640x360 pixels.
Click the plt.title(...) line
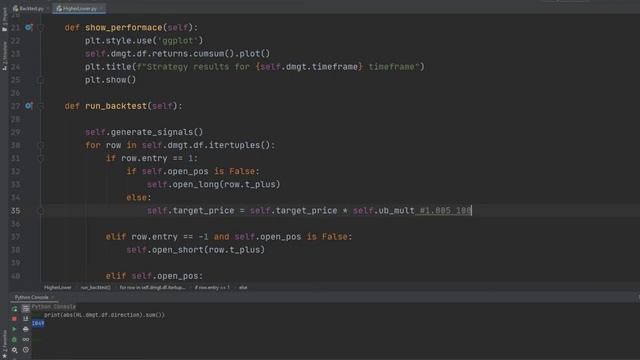pos(255,67)
